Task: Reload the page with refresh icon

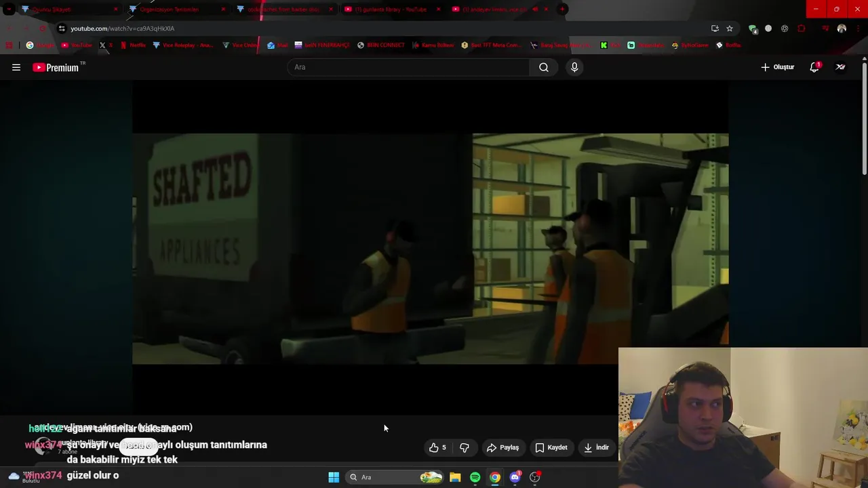Action: (x=43, y=28)
